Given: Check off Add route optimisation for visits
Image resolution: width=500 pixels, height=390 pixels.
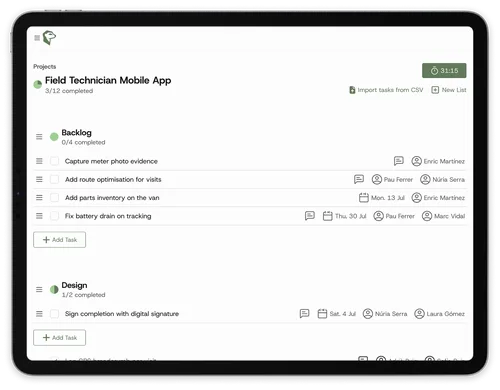Looking at the screenshot, I should [54, 179].
